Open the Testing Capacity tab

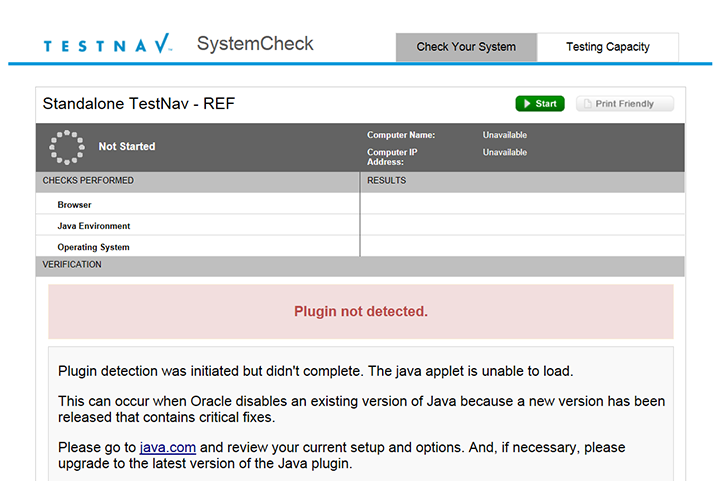click(x=607, y=47)
